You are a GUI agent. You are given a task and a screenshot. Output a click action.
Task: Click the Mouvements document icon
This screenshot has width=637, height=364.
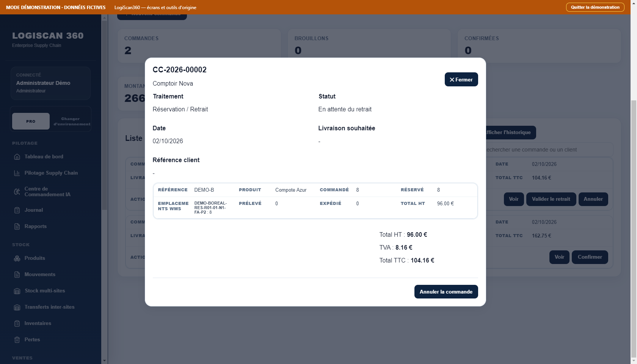17,275
